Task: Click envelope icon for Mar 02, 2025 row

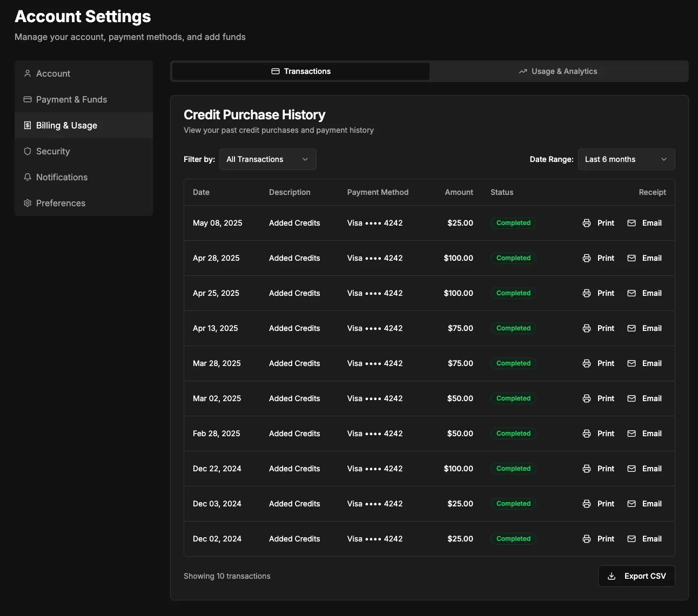Action: [632, 398]
